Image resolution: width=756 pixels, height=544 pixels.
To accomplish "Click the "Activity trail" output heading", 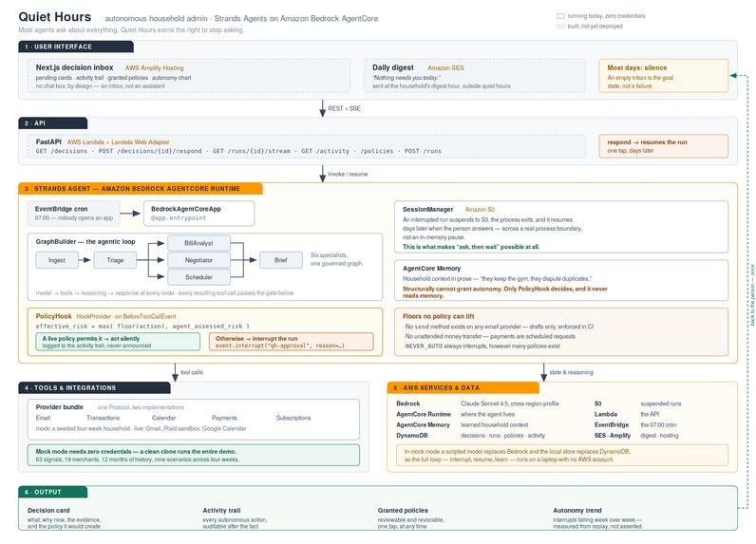I will [221, 510].
